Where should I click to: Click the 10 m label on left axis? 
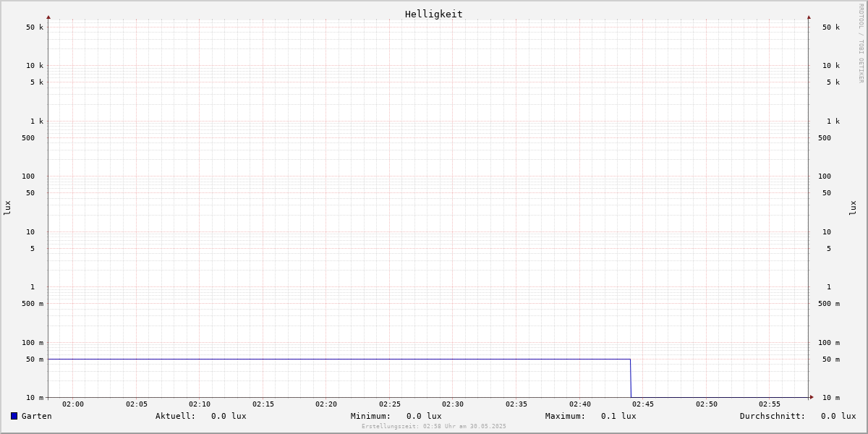tap(35, 398)
